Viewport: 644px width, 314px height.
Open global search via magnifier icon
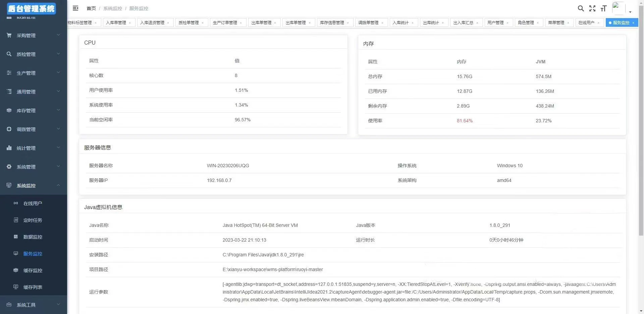pos(581,8)
